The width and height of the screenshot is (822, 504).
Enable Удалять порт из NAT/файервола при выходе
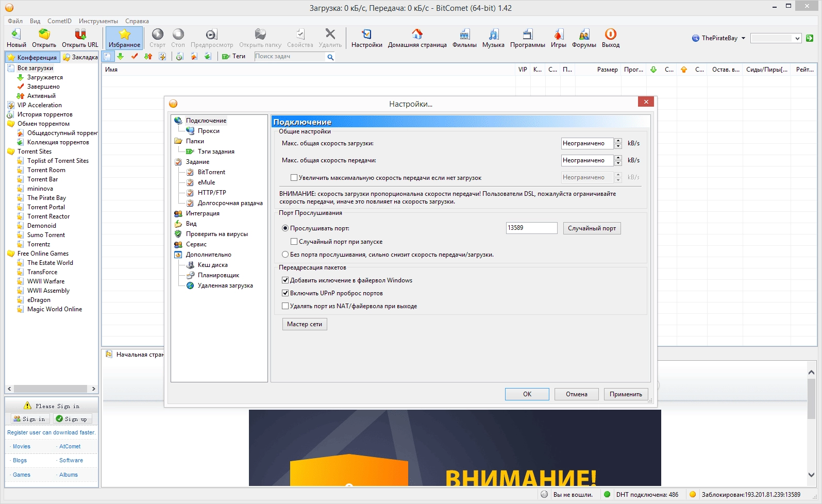pos(285,306)
